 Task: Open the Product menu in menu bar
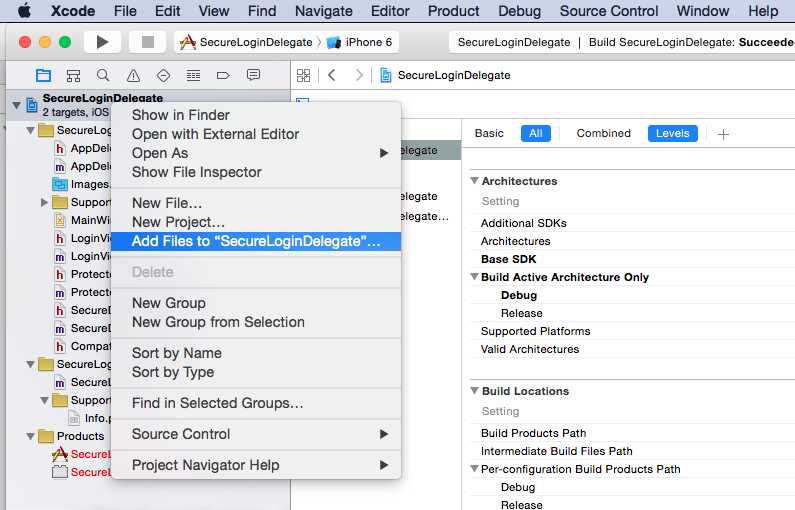[453, 11]
